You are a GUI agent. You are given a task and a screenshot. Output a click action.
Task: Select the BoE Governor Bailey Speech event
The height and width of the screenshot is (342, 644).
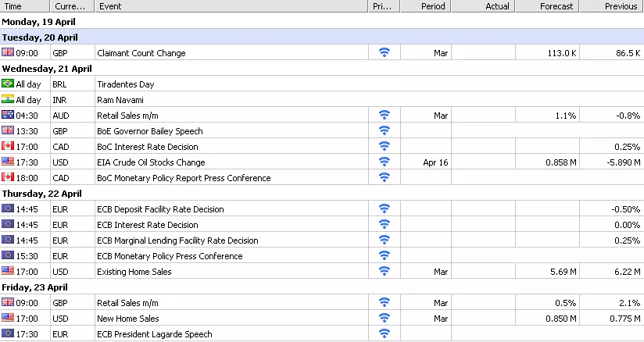click(149, 131)
